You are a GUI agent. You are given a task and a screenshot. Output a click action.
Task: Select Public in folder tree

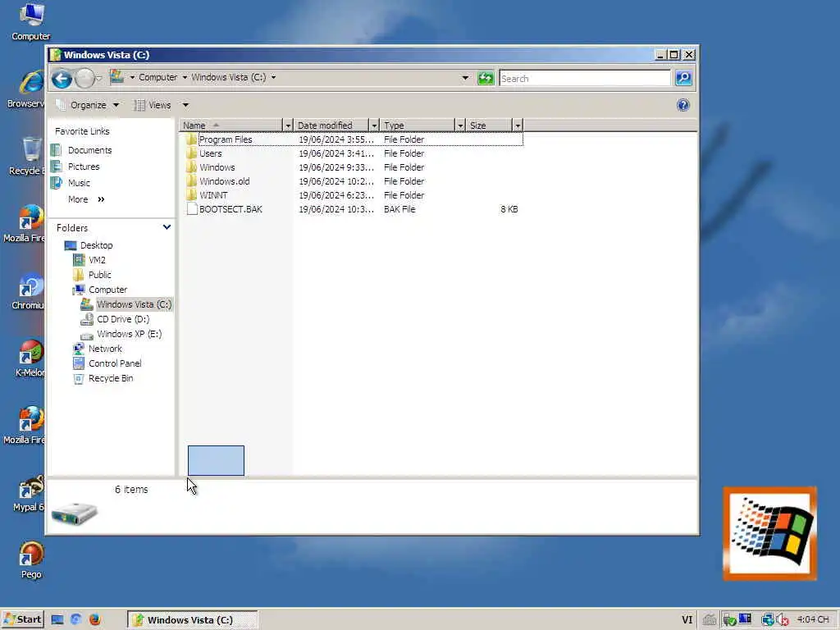pyautogui.click(x=99, y=275)
